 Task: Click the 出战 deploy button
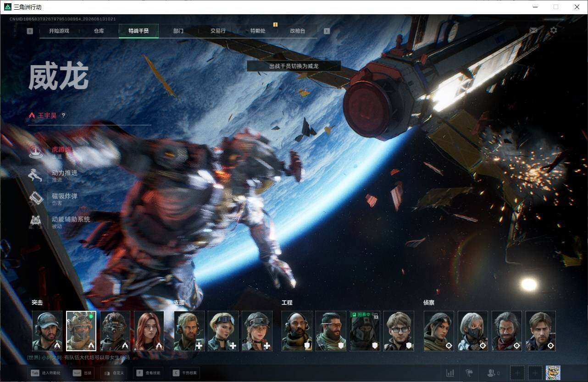click(x=83, y=373)
